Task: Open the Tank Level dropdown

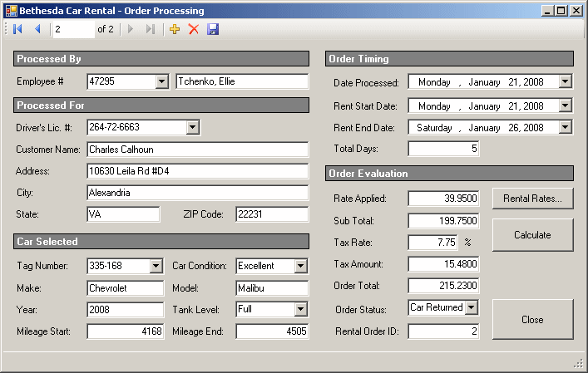Action: 300,309
